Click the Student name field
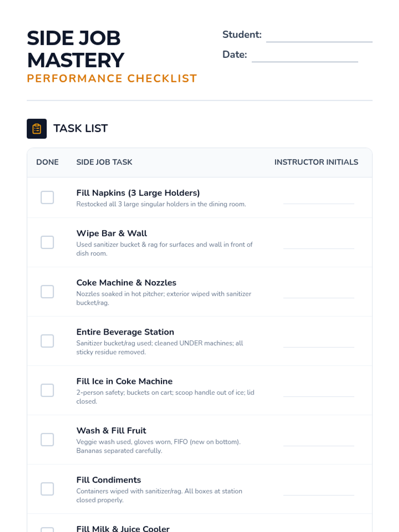The image size is (399, 532). pyautogui.click(x=319, y=36)
